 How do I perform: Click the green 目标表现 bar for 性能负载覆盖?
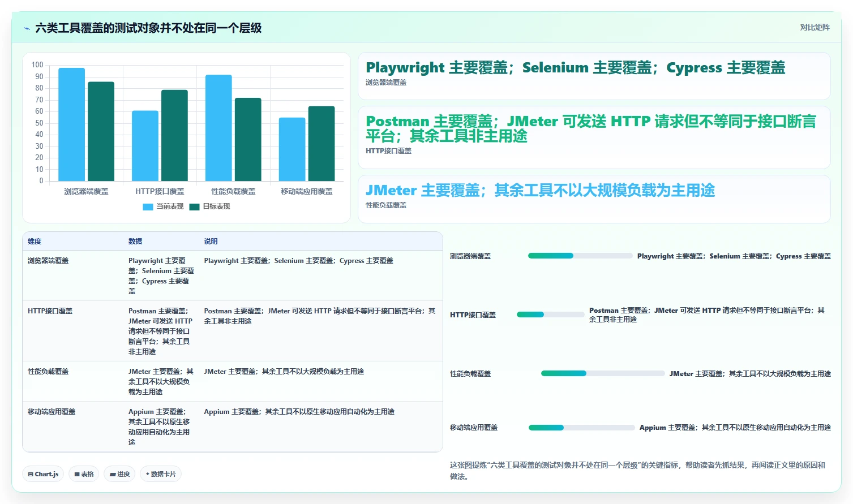pos(248,139)
